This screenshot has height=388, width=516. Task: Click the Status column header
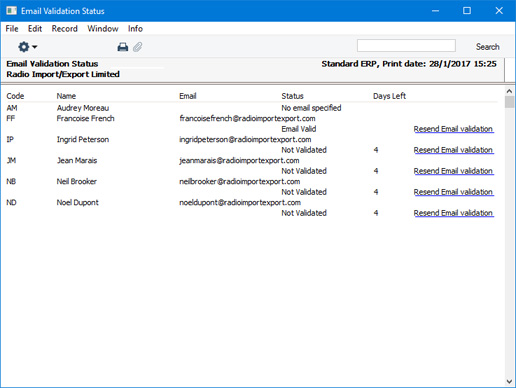click(292, 96)
